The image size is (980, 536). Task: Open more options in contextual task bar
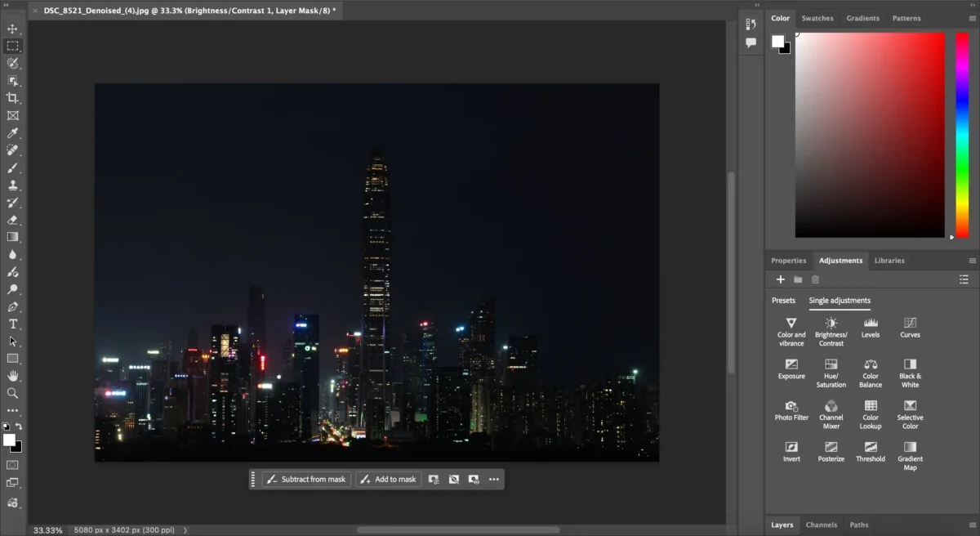493,480
